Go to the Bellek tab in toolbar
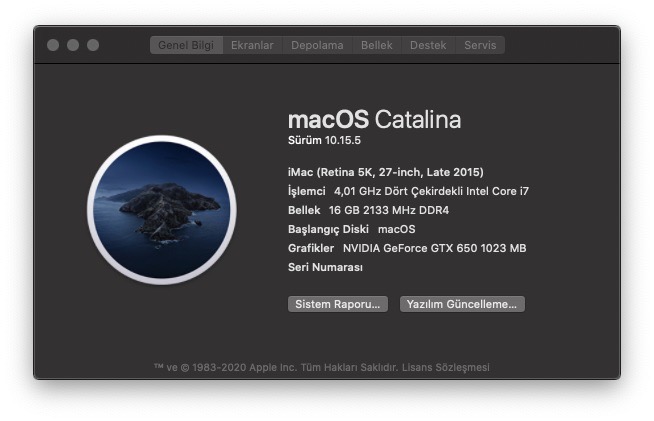The width and height of the screenshot is (654, 421). [x=377, y=45]
